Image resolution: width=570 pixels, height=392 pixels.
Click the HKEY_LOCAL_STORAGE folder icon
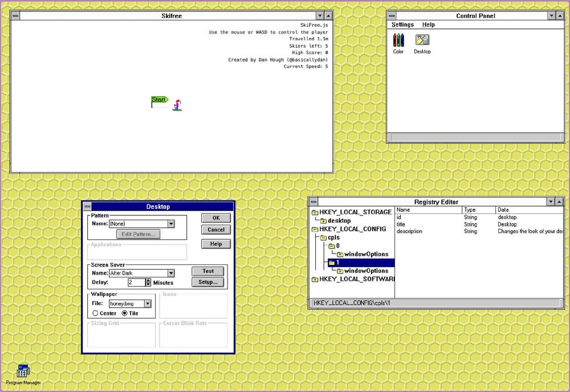[x=315, y=213]
